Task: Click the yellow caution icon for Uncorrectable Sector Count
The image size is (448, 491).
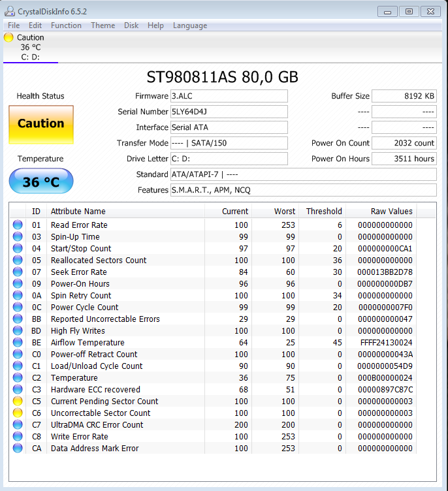Action: click(x=18, y=413)
